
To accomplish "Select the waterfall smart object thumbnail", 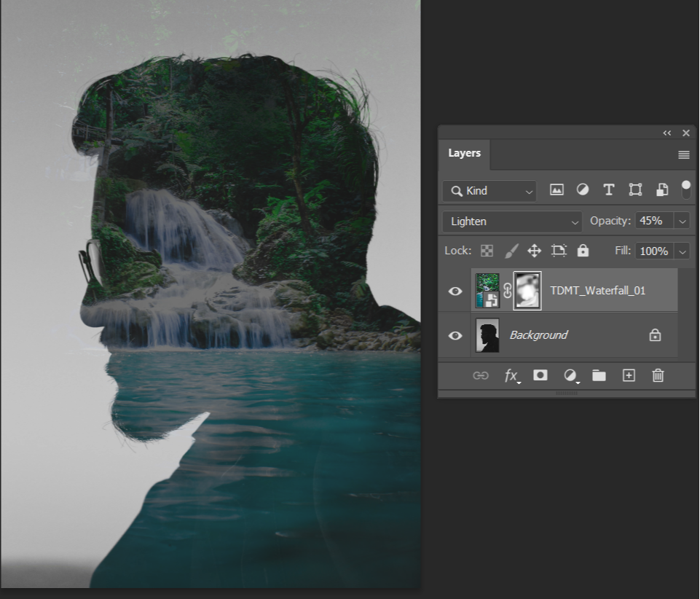I will tap(487, 291).
